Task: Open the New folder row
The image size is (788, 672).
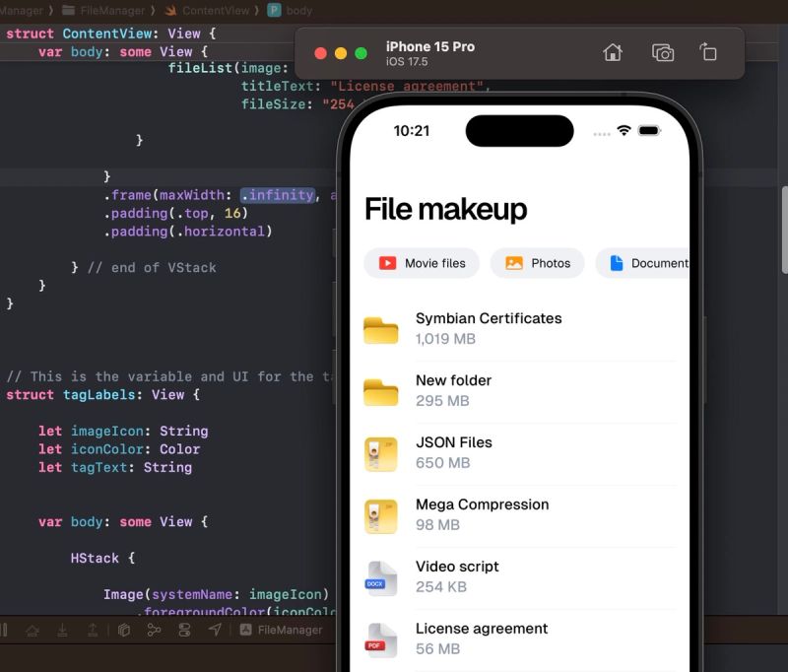Action: (520, 391)
